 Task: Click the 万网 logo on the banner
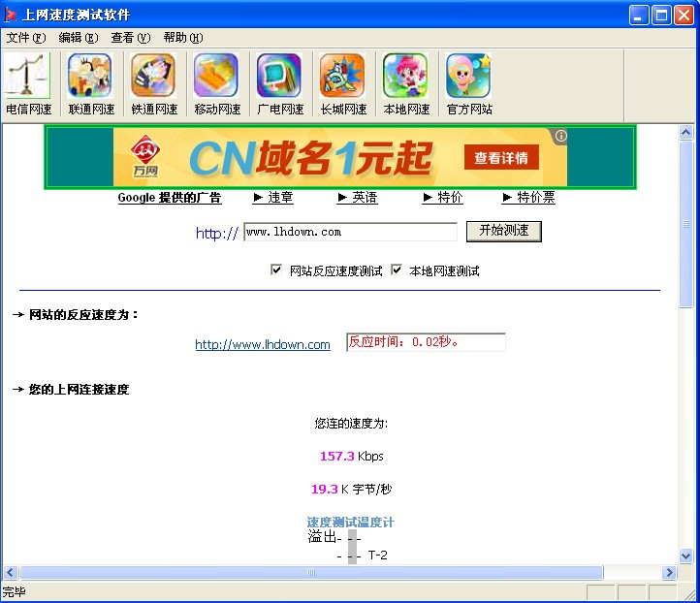point(145,156)
